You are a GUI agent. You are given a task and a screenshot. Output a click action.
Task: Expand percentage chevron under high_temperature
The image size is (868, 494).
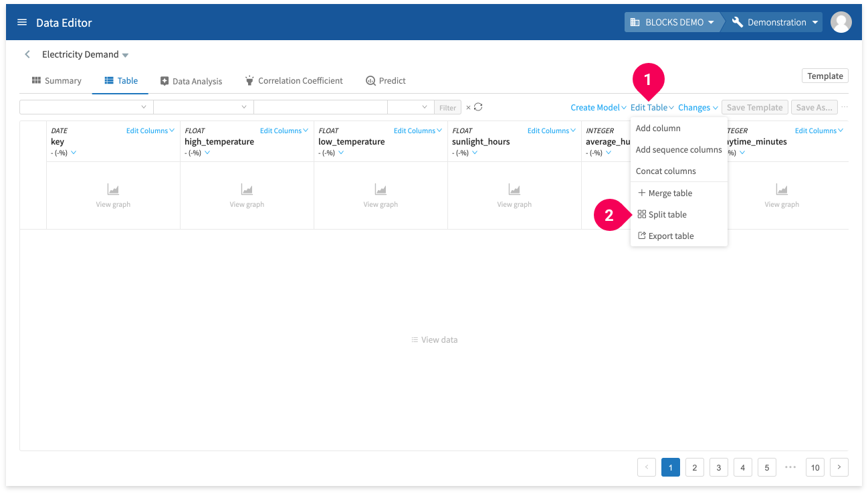207,153
